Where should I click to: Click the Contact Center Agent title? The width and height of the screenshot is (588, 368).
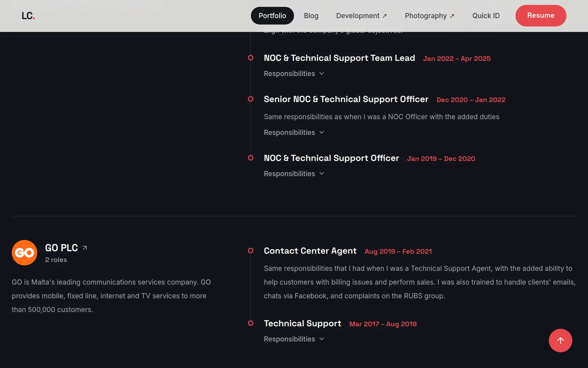coord(310,251)
